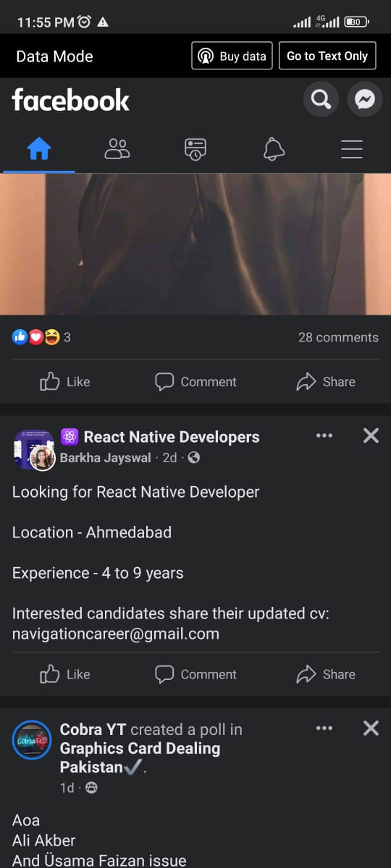Open the hamburger menu
391x868 pixels.
352,149
